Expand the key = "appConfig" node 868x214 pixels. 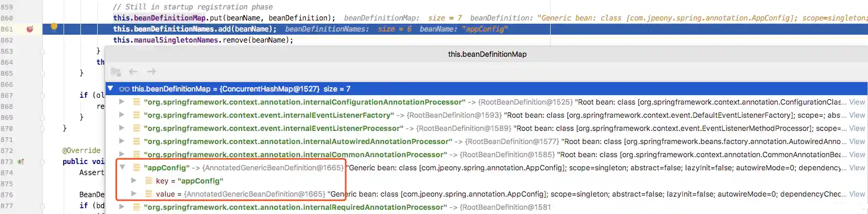[x=134, y=181]
